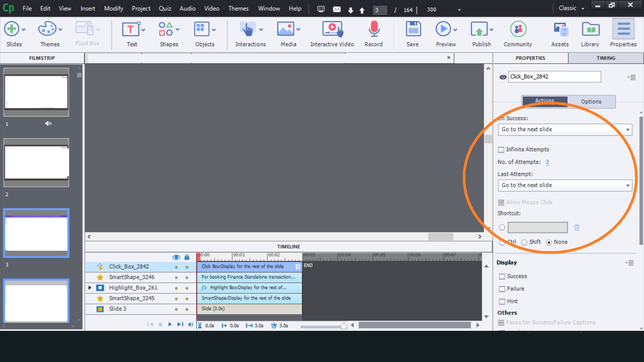This screenshot has width=644, height=362.
Task: Check the Success caption checkbox
Action: 502,277
